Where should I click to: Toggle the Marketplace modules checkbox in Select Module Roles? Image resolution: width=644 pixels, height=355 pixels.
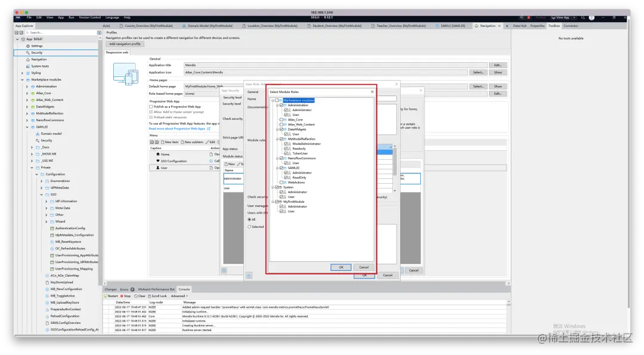pos(277,100)
